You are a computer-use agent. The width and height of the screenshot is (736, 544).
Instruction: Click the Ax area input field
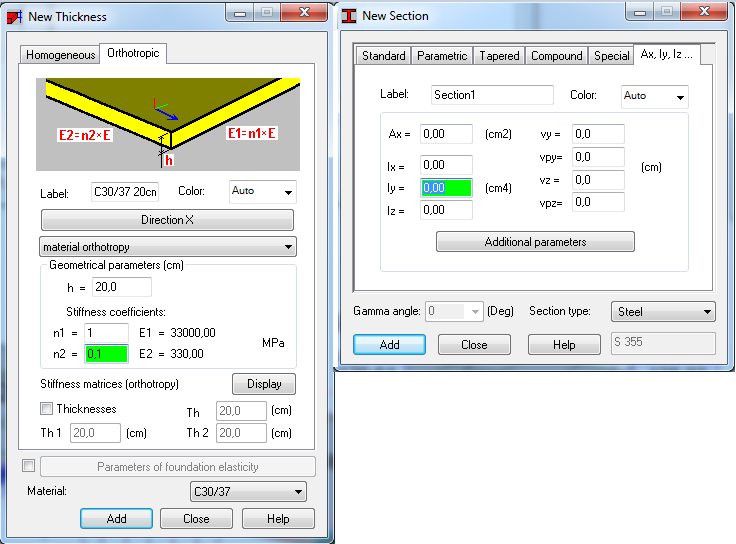pos(446,134)
